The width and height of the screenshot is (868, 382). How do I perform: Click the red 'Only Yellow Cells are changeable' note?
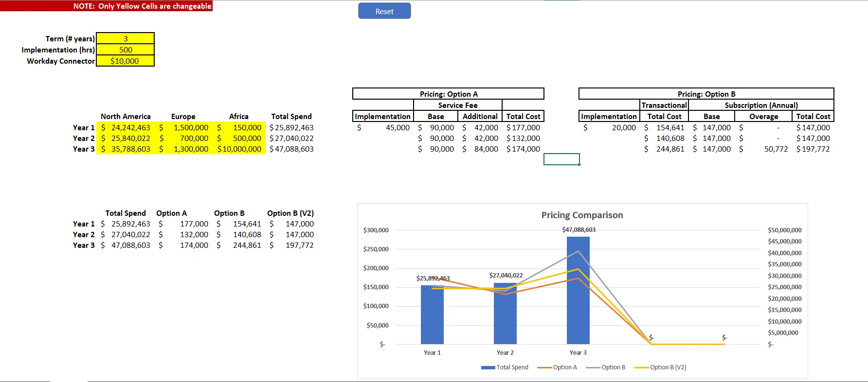coord(106,6)
